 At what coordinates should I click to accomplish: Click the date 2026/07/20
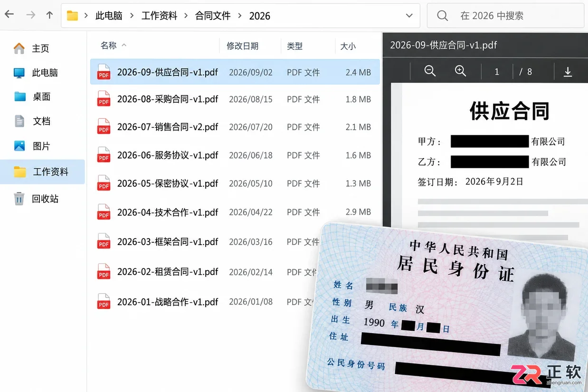coord(251,127)
